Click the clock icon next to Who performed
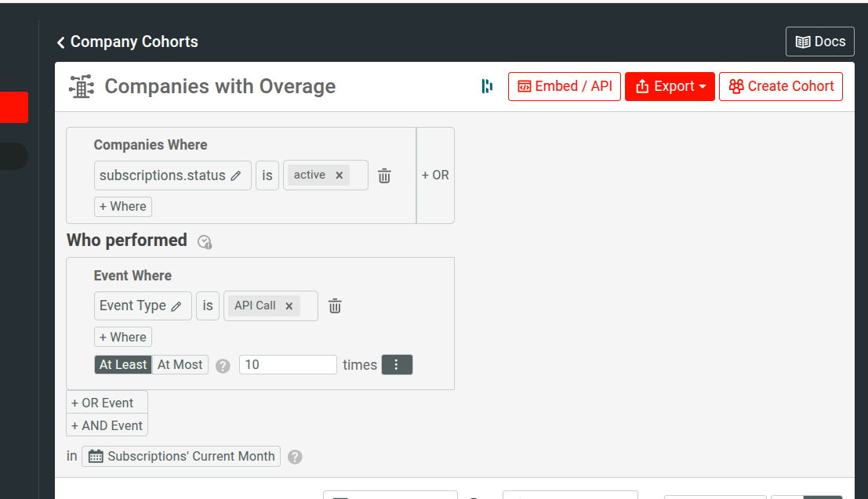This screenshot has width=868, height=499. [204, 243]
